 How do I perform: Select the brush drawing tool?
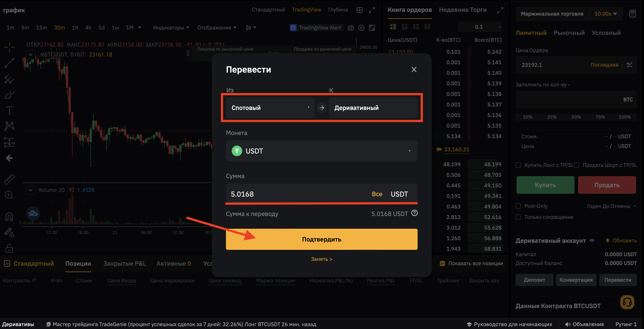tap(9, 95)
